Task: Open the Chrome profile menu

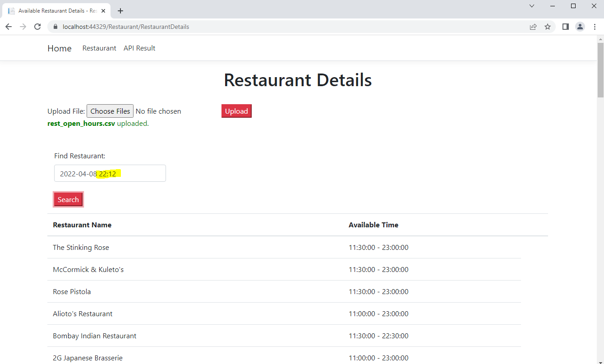Action: pos(580,27)
